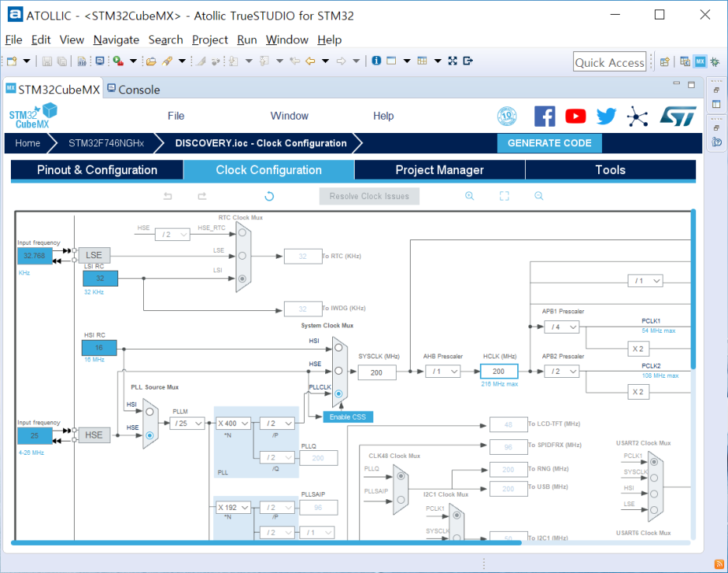Image resolution: width=728 pixels, height=573 pixels.
Task: Click the Quick Access search field
Action: pos(610,61)
